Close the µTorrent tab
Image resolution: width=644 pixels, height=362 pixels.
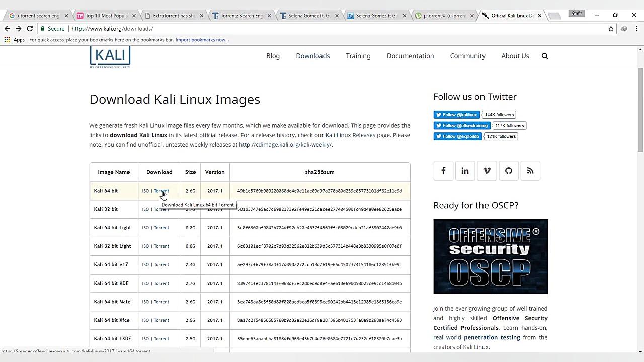click(472, 16)
